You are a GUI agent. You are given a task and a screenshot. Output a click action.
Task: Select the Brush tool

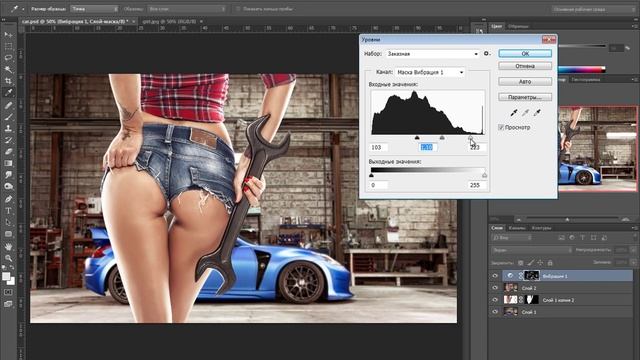click(8, 117)
